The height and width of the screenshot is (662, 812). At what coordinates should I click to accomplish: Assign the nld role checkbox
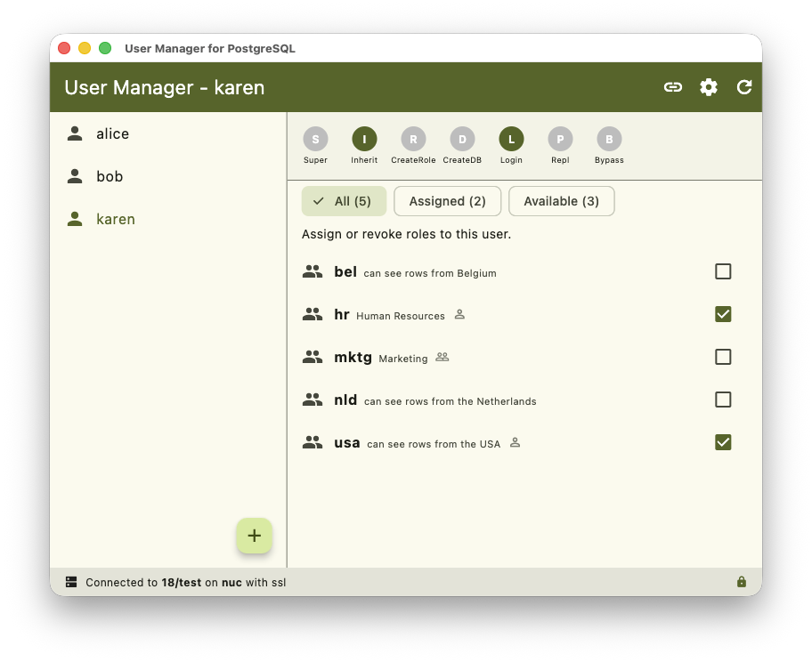(x=723, y=400)
